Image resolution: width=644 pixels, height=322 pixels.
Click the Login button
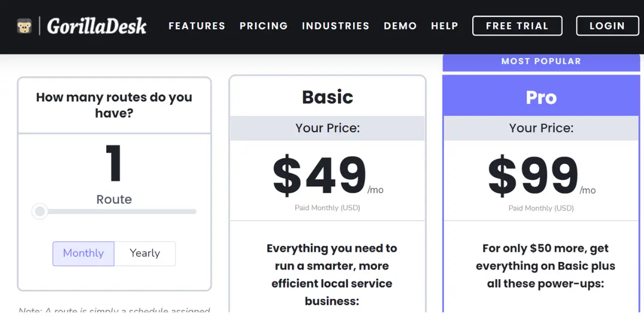coord(607,26)
